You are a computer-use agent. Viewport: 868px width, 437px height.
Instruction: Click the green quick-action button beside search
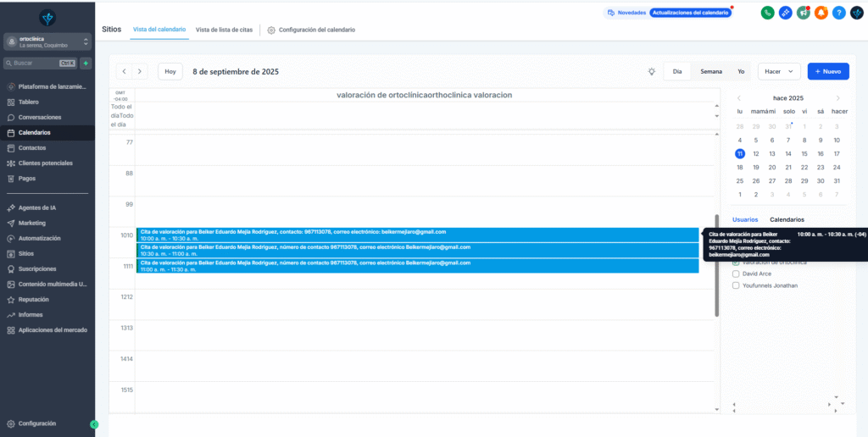pyautogui.click(x=86, y=64)
